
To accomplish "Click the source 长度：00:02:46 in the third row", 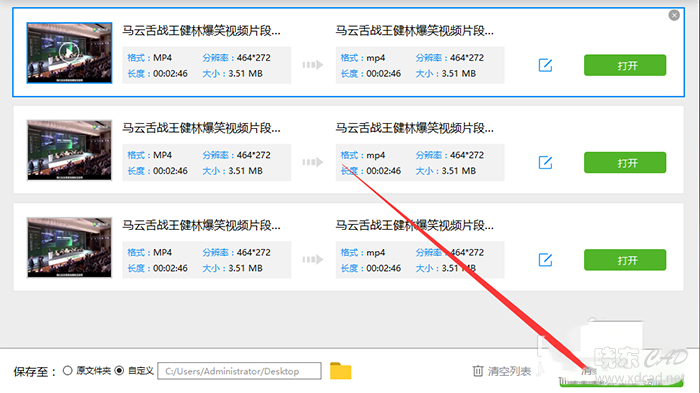I will click(x=157, y=268).
